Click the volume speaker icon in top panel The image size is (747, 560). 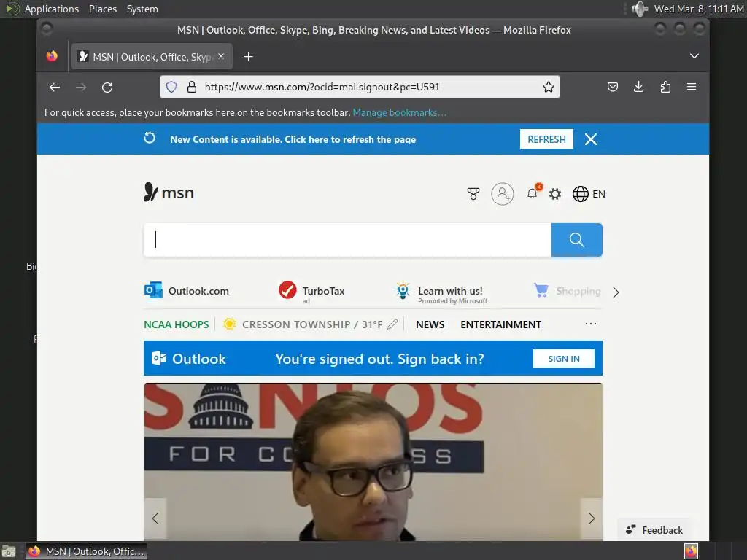tap(639, 9)
